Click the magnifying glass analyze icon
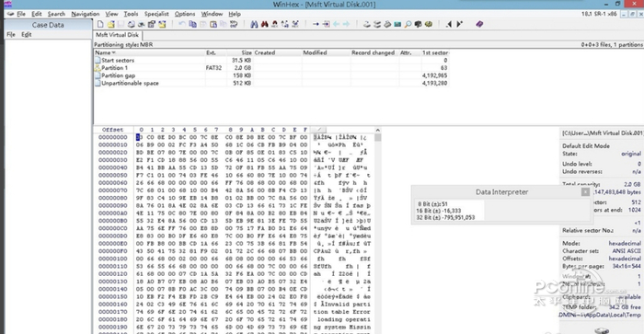Screen dimensions: 644x334 [408, 24]
